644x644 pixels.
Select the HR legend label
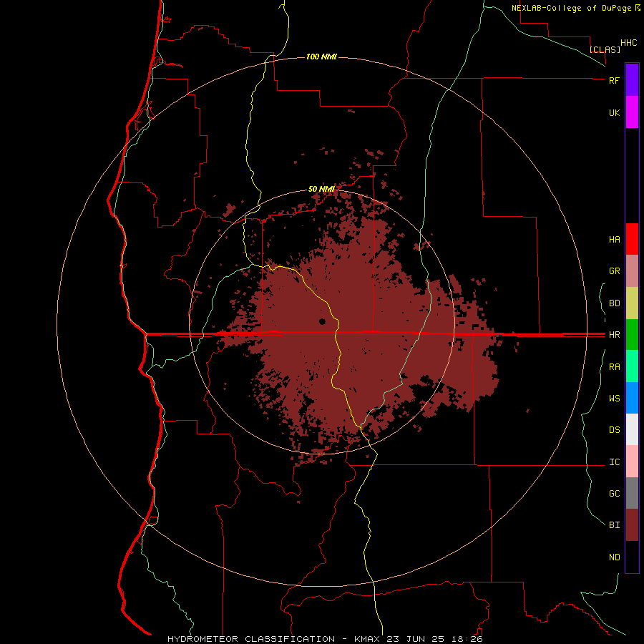click(x=614, y=335)
